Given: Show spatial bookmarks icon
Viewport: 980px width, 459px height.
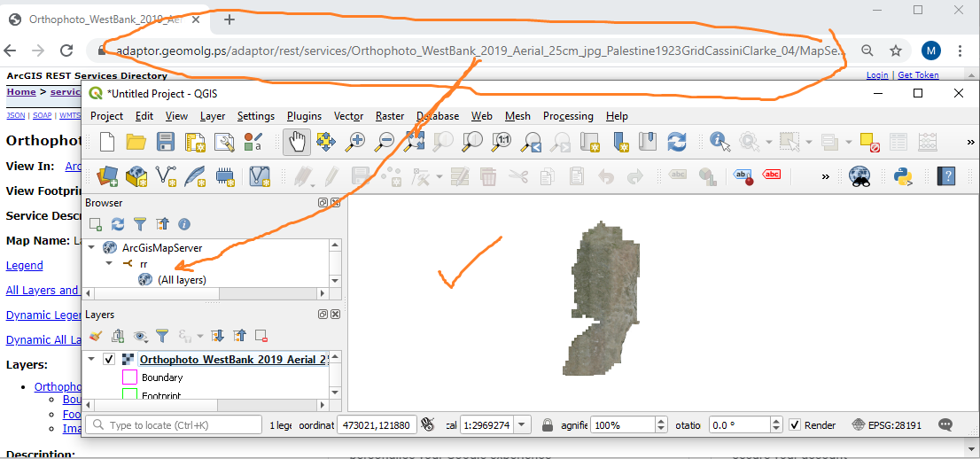Looking at the screenshot, I should pos(648,142).
